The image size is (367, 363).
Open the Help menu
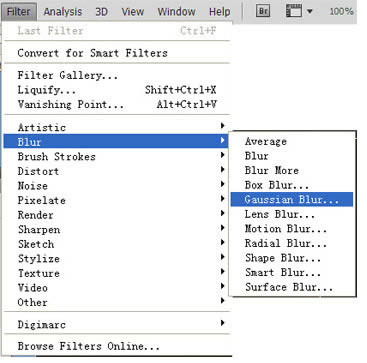[219, 12]
